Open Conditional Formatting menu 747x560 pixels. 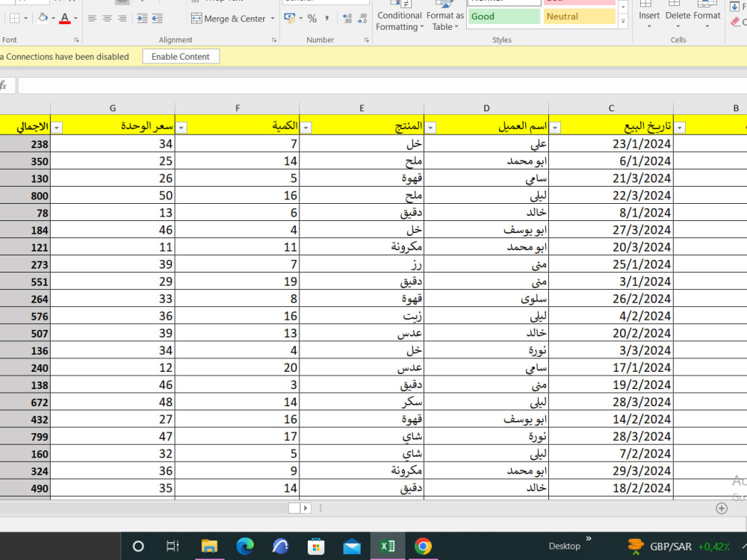click(x=399, y=16)
